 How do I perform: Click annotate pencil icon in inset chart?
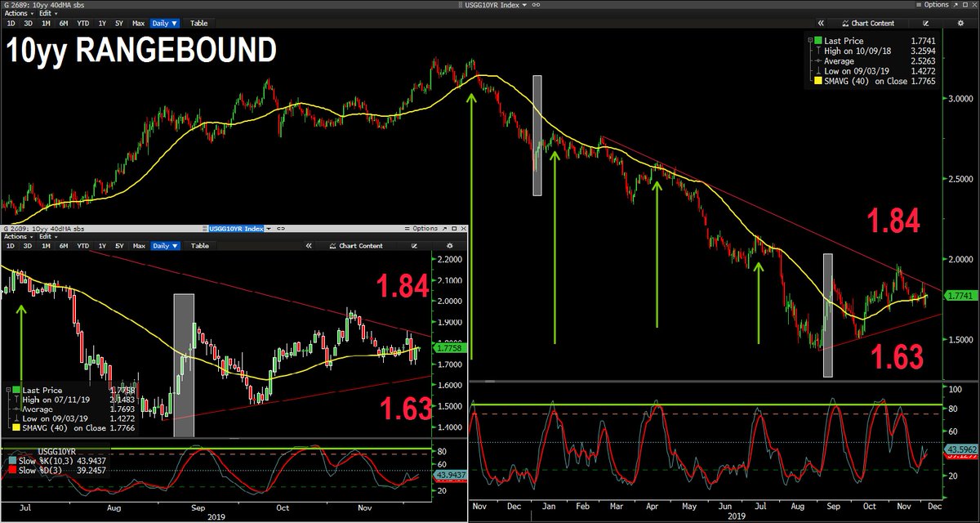[x=413, y=246]
